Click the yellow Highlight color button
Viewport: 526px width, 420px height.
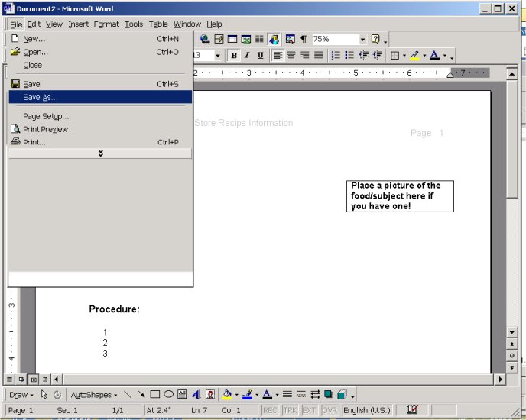tap(414, 56)
